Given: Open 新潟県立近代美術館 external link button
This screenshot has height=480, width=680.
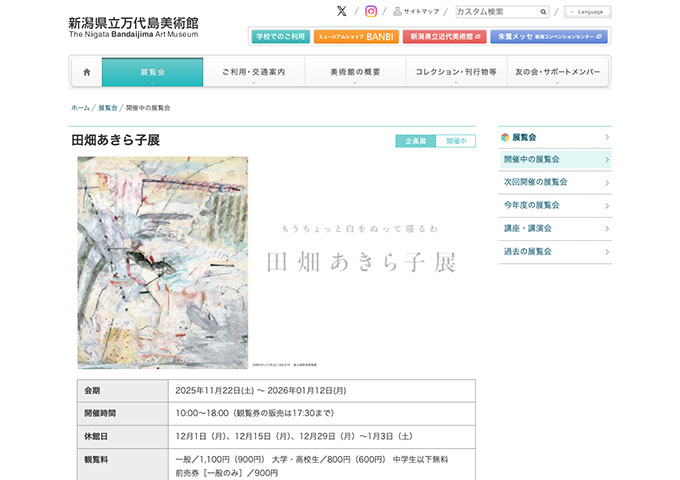Looking at the screenshot, I should (x=445, y=37).
